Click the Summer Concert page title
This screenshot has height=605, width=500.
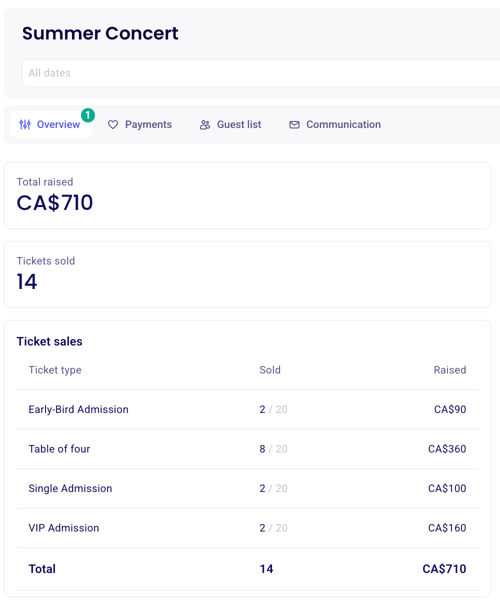100,33
